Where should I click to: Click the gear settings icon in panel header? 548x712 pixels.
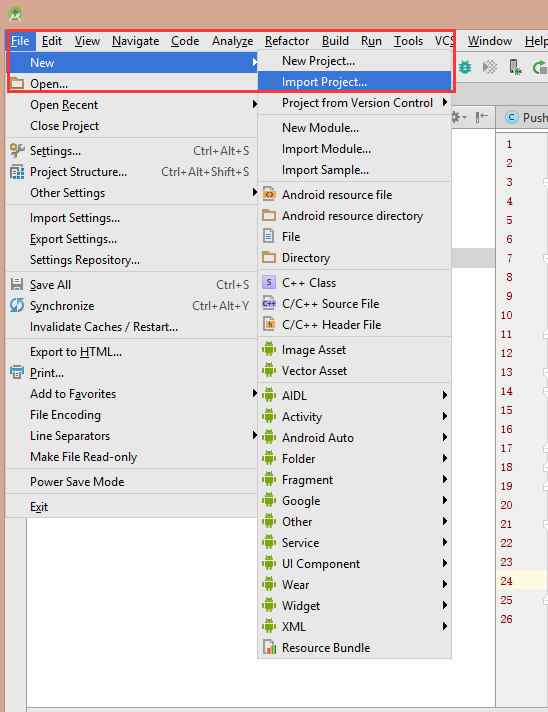(x=458, y=117)
